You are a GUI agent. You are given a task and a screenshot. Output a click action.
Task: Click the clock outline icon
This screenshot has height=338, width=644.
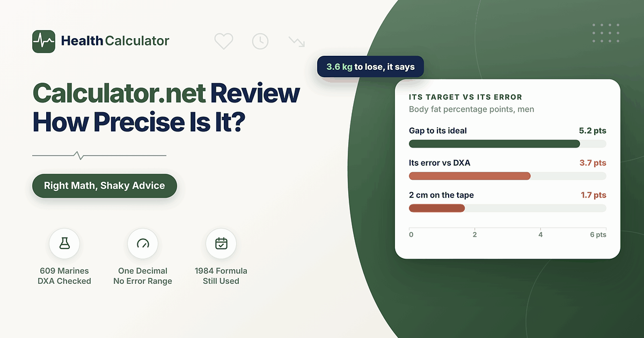260,41
